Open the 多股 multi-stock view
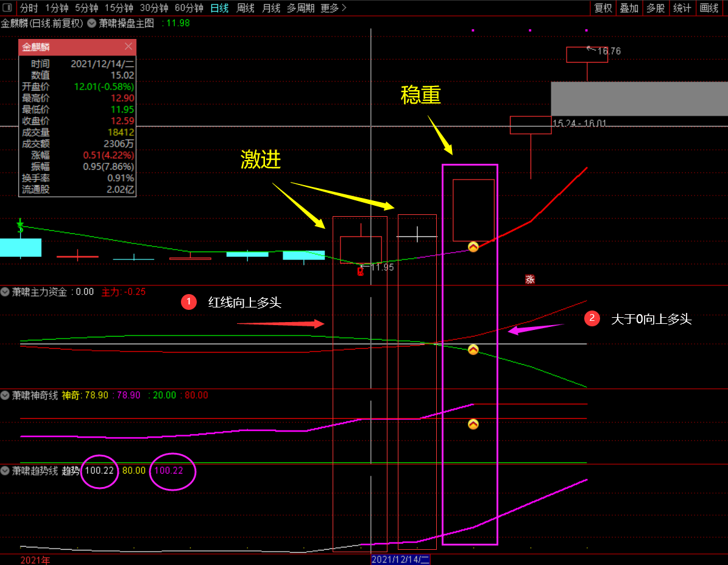The image size is (728, 565). [656, 8]
